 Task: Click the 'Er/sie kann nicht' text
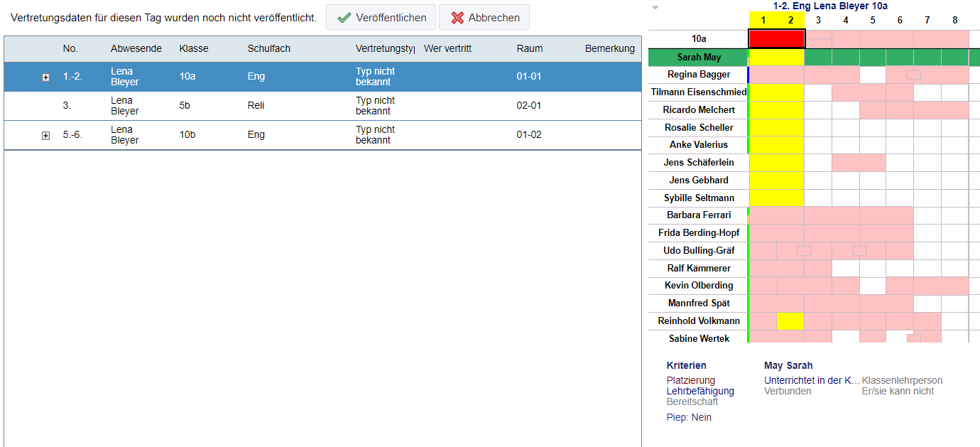pos(898,391)
